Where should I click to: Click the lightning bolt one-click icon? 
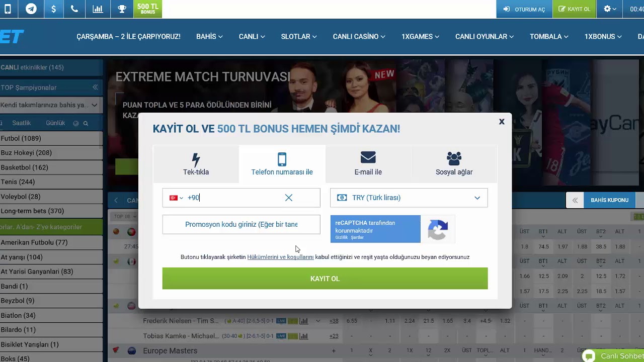[196, 159]
